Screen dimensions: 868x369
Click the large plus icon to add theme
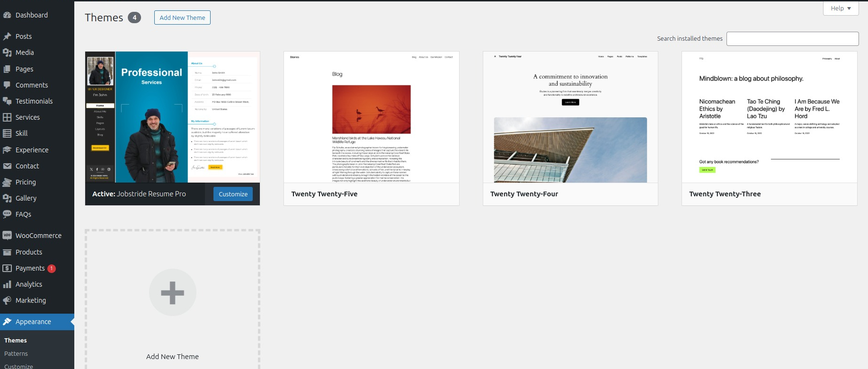tap(173, 292)
